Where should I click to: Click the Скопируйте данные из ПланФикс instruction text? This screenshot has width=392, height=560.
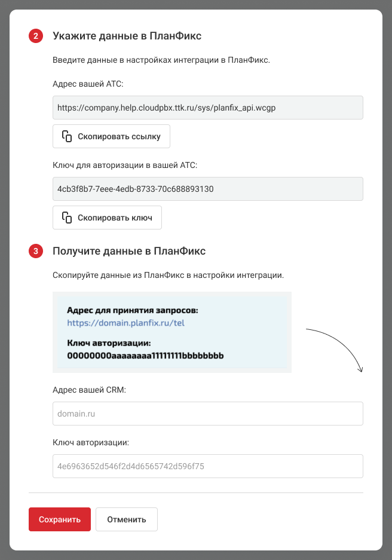coord(168,276)
